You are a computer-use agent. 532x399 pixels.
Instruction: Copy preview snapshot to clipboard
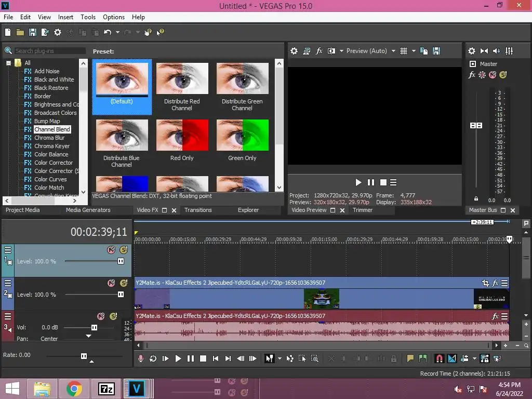[424, 51]
